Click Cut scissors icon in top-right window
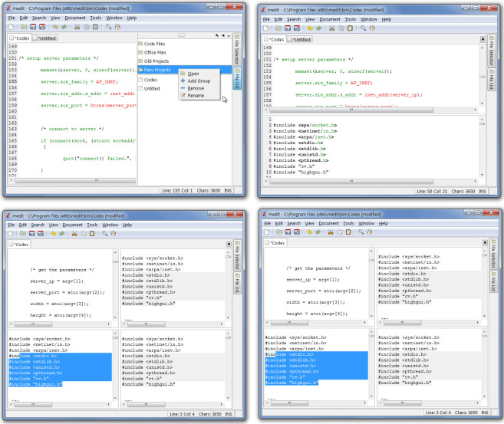504x424 pixels. (331, 28)
